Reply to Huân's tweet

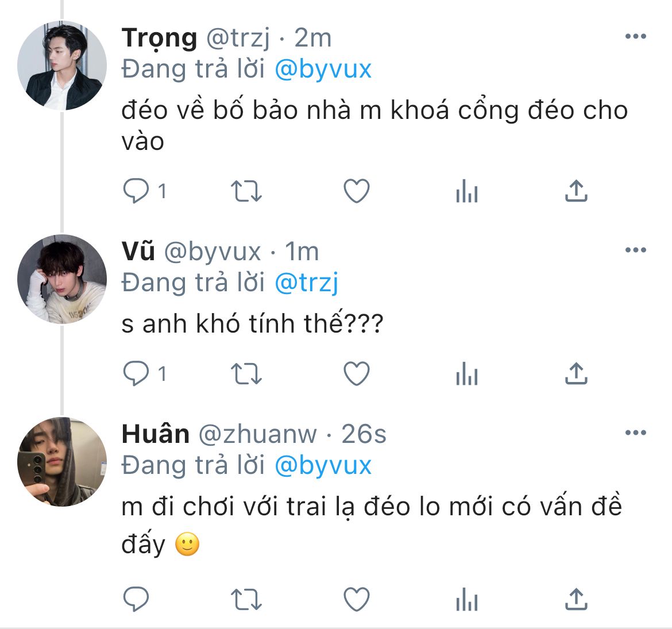point(136,600)
